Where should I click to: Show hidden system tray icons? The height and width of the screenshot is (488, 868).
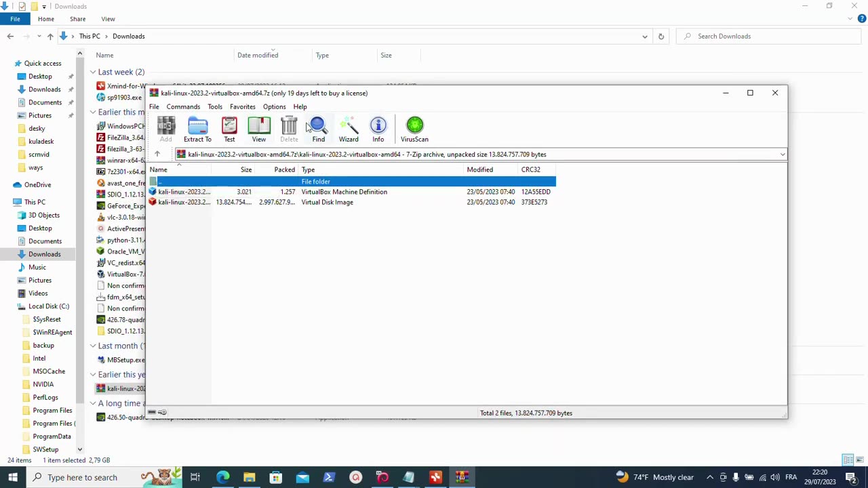[710, 477]
